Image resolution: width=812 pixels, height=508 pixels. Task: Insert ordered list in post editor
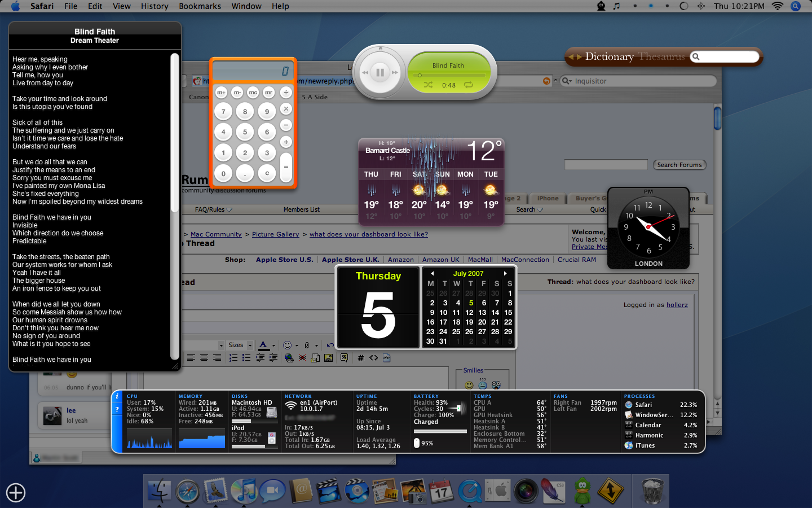point(233,358)
